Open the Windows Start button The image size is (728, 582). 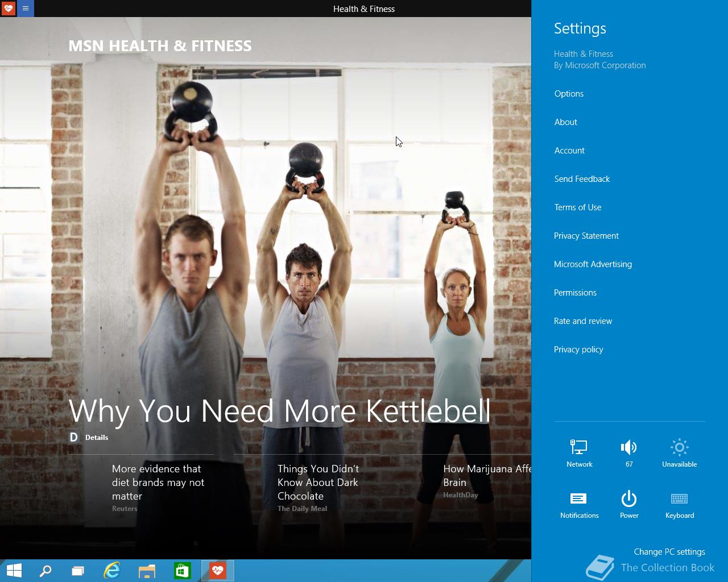(x=14, y=571)
